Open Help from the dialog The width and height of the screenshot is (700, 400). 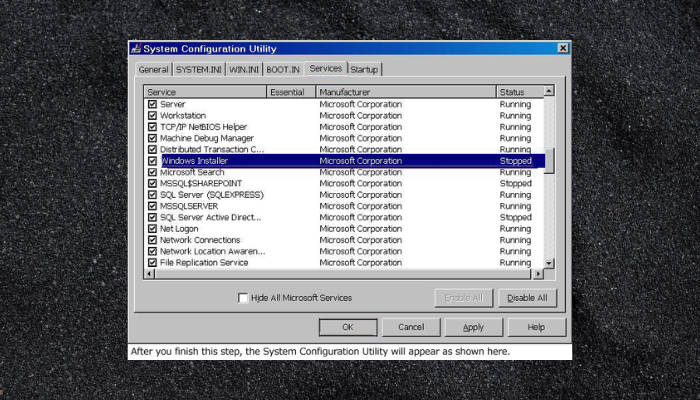(x=537, y=327)
